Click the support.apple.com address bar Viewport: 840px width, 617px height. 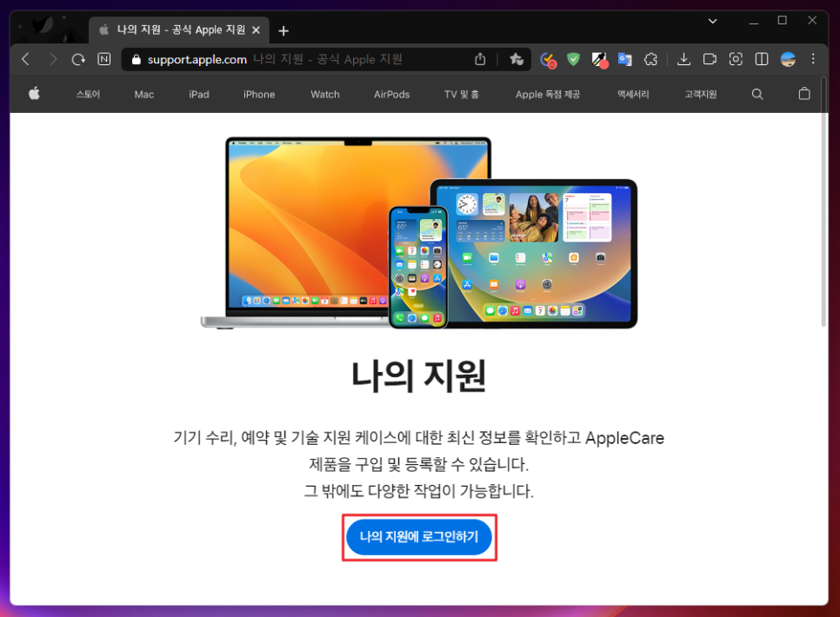(x=327, y=59)
